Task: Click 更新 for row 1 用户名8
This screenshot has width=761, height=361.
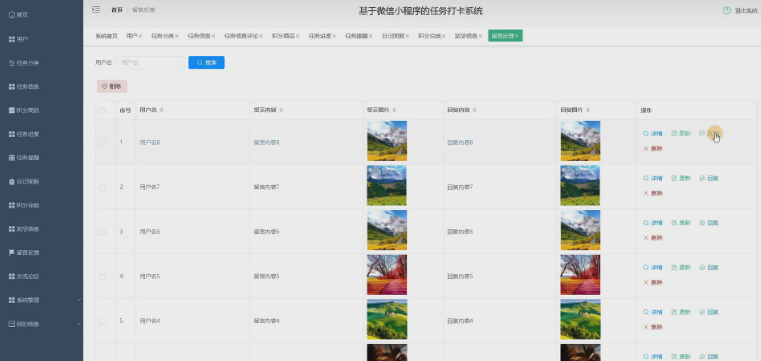Action: click(x=681, y=133)
